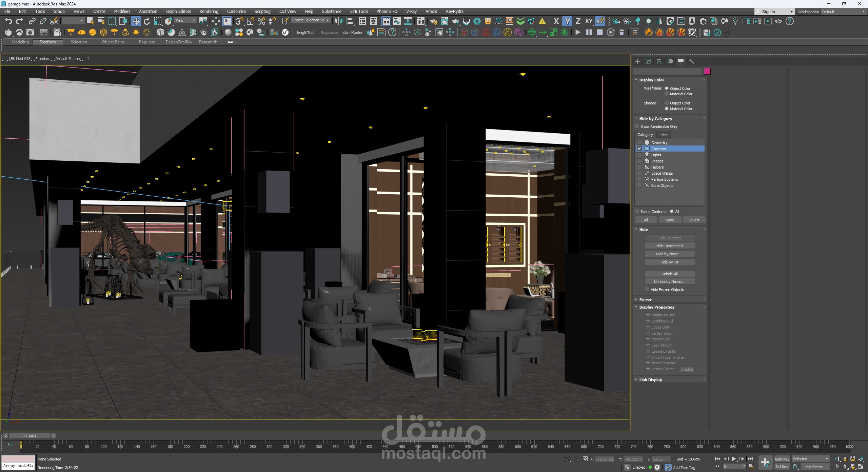868x472 pixels.
Task: Check the Geometry category checkbox
Action: [639, 143]
